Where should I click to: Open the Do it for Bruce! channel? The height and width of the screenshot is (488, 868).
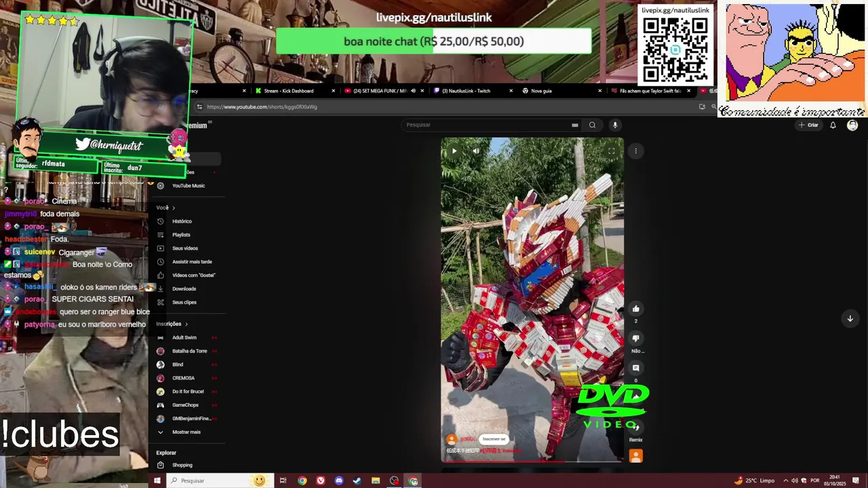coord(187,392)
